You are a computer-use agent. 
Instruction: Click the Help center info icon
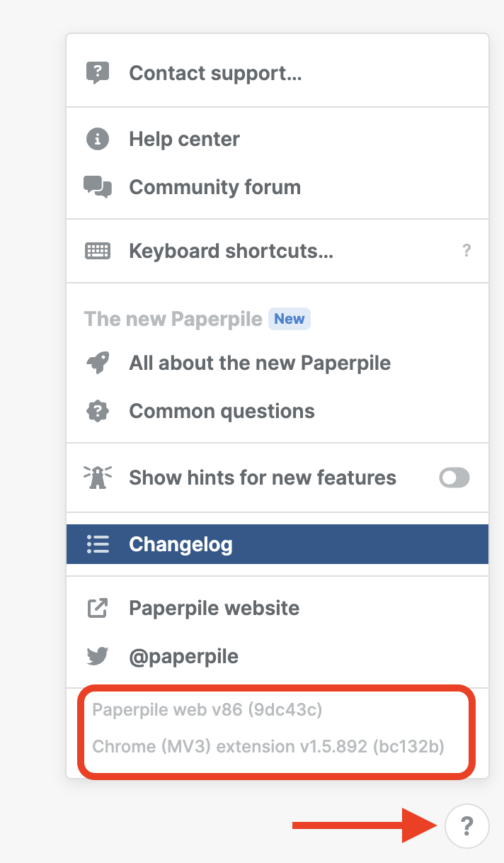tap(97, 139)
